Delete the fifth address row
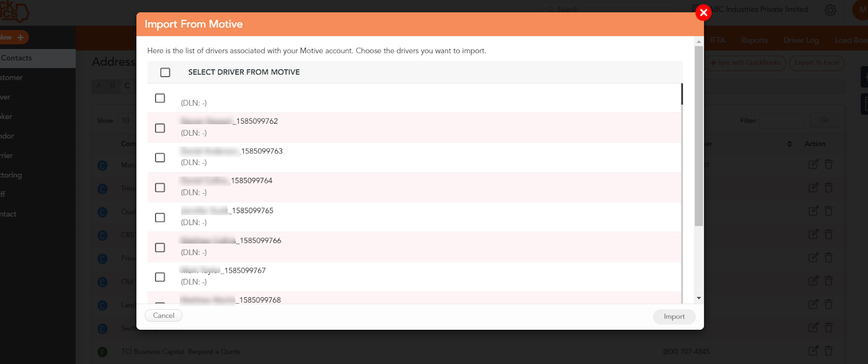868x364 pixels. pyautogui.click(x=828, y=258)
